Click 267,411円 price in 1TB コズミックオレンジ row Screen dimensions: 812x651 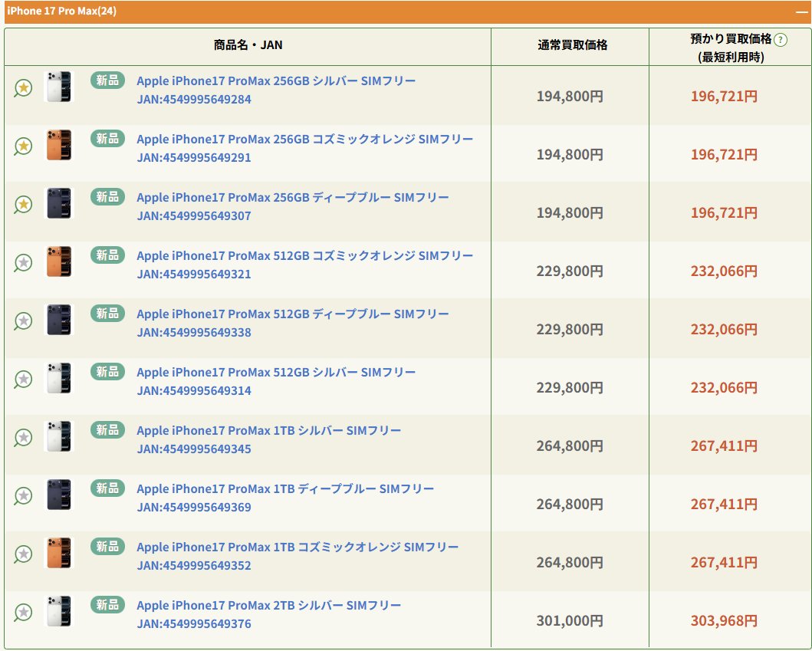(x=724, y=563)
